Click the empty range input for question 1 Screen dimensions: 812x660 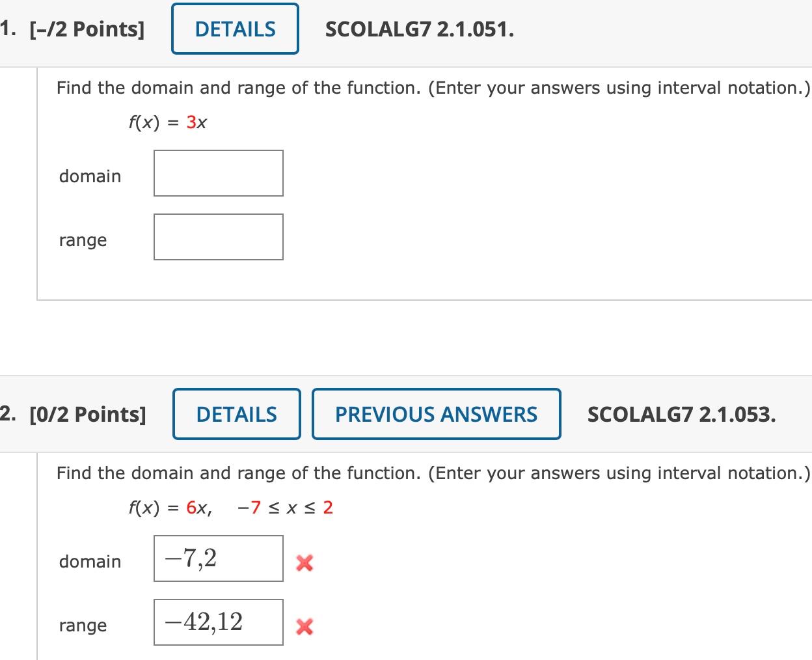pyautogui.click(x=218, y=236)
